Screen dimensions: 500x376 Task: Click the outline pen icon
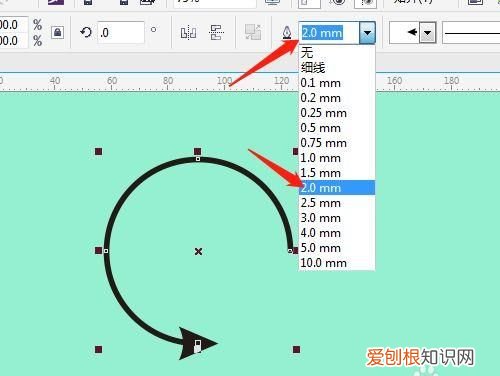(x=287, y=33)
